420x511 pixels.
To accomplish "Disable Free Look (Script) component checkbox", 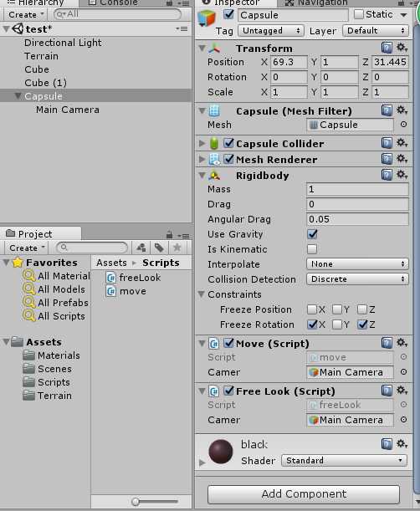I will [229, 391].
